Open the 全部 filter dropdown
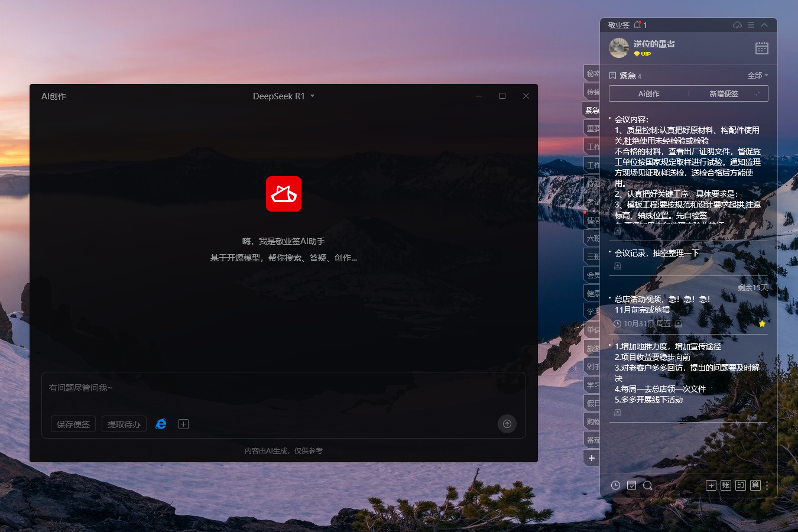 (x=758, y=76)
